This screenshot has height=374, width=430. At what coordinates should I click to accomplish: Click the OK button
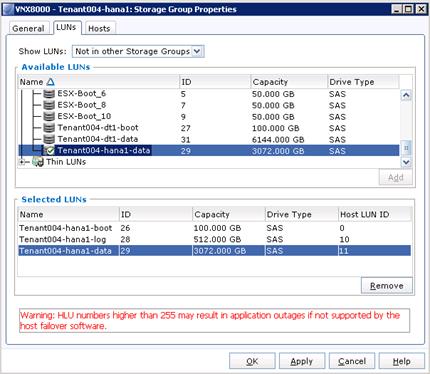252,361
